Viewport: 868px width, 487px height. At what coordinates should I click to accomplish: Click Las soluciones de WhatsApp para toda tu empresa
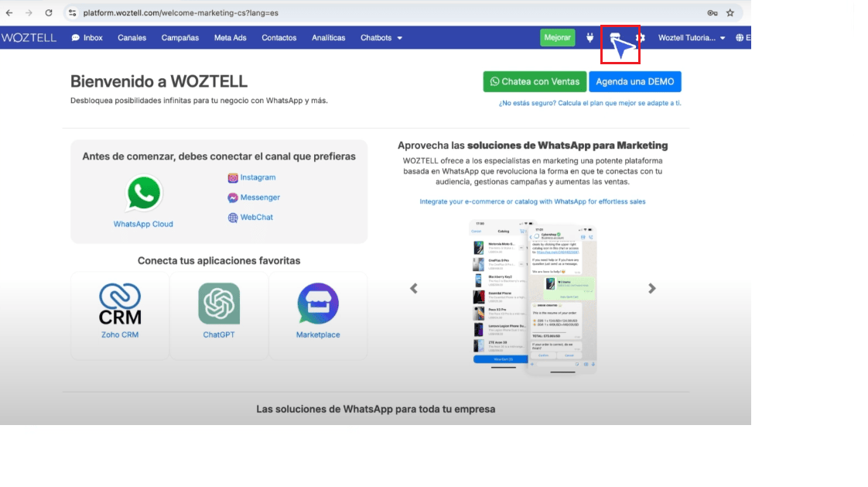[x=376, y=410]
